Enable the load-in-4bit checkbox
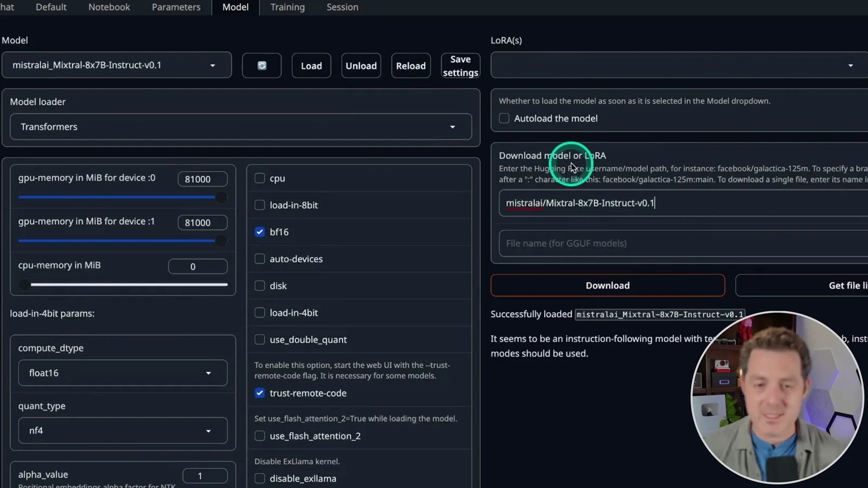Screen dimensions: 868x488 click(x=260, y=313)
